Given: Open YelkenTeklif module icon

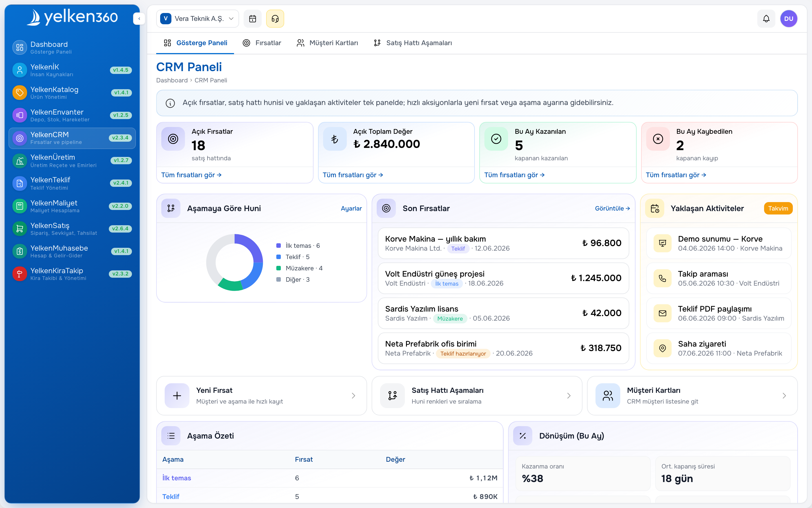Looking at the screenshot, I should (x=19, y=183).
